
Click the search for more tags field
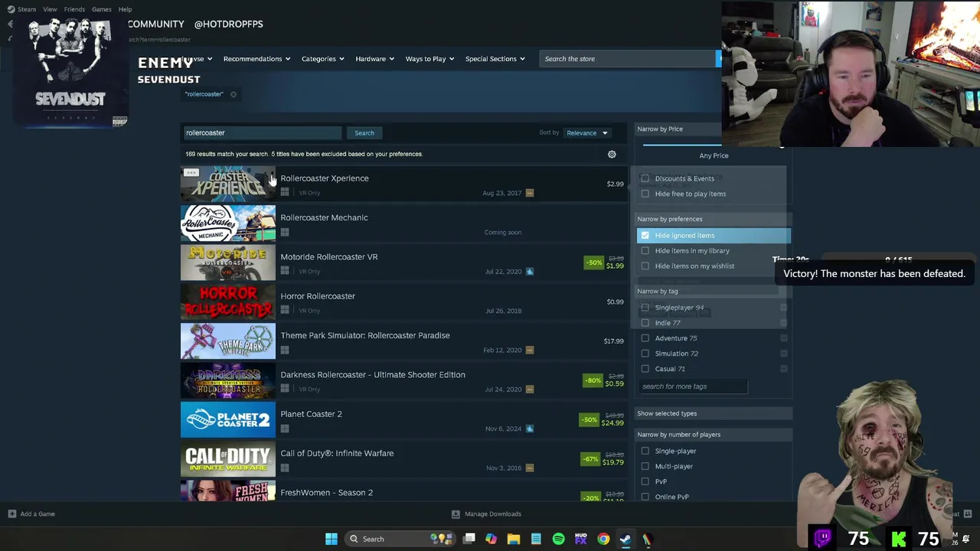click(x=693, y=386)
